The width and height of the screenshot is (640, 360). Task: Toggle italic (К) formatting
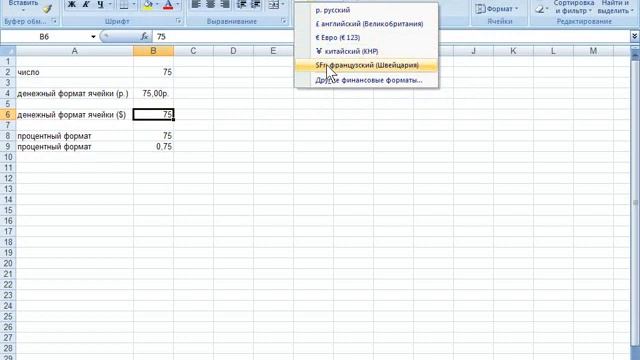click(x=86, y=4)
